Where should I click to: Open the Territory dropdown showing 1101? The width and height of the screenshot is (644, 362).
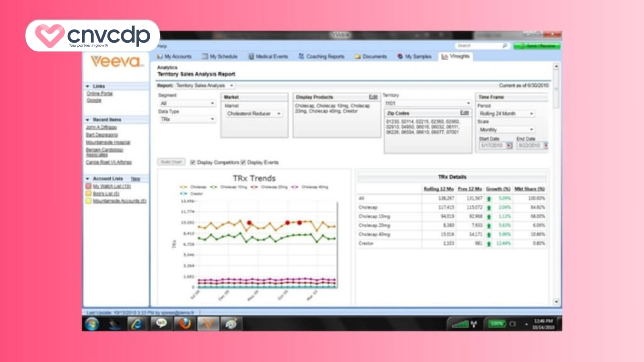pos(427,103)
